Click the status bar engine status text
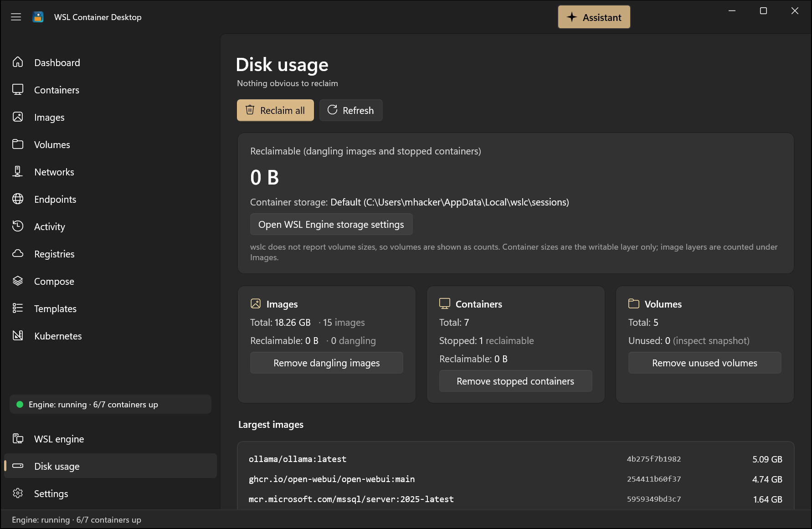The height and width of the screenshot is (529, 812). coord(77,520)
